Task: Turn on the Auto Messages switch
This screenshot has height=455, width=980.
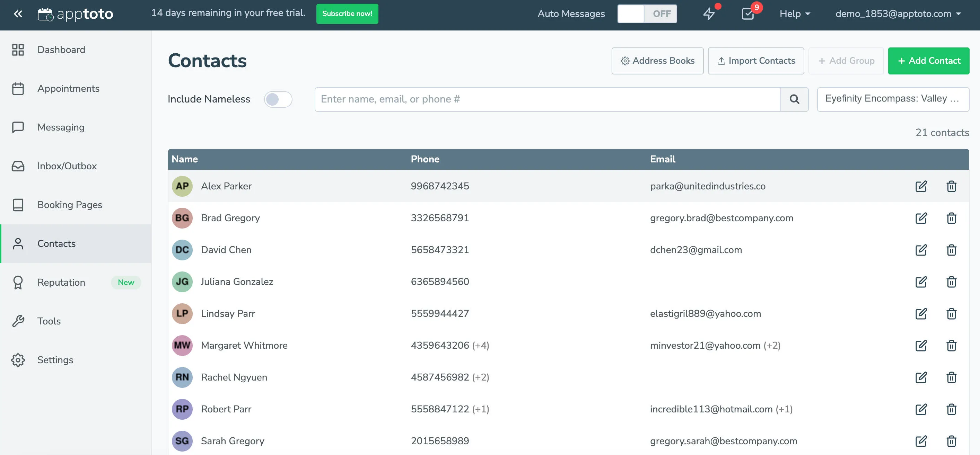Action: 647,14
